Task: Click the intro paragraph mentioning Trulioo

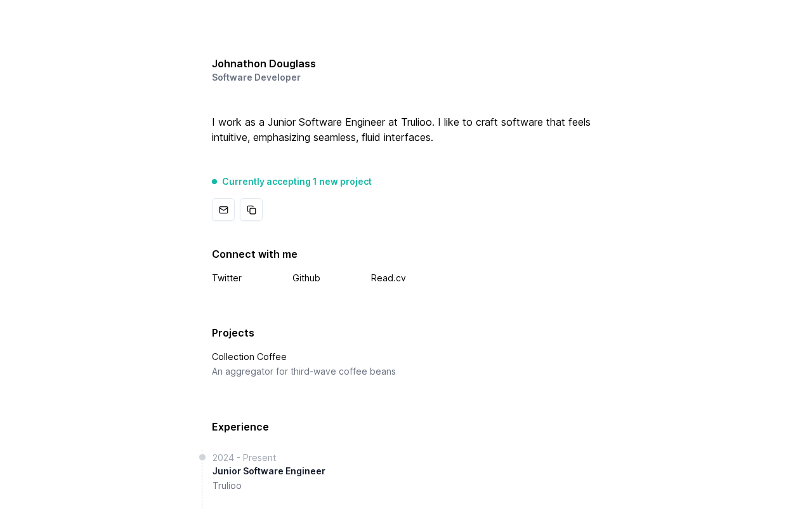Action: (401, 130)
